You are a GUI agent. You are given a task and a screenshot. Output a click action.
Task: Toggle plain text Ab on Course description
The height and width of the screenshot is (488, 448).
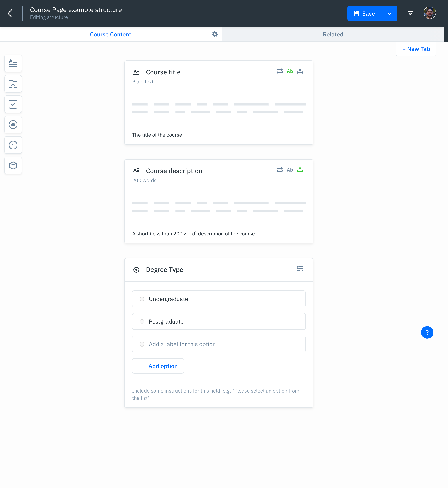click(290, 170)
